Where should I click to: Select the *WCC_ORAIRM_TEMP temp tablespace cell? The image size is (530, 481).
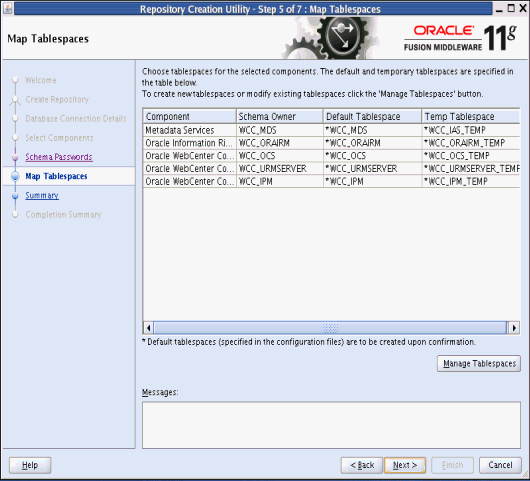471,143
